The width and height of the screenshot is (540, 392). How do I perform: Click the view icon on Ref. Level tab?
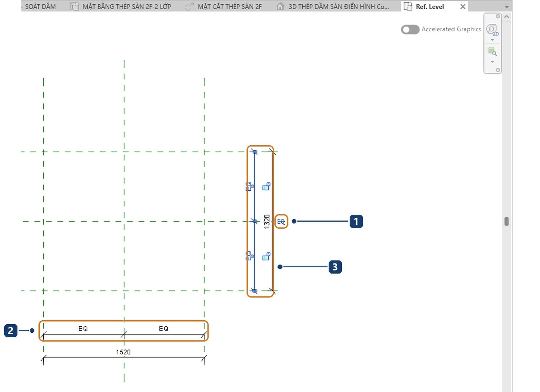coord(408,6)
